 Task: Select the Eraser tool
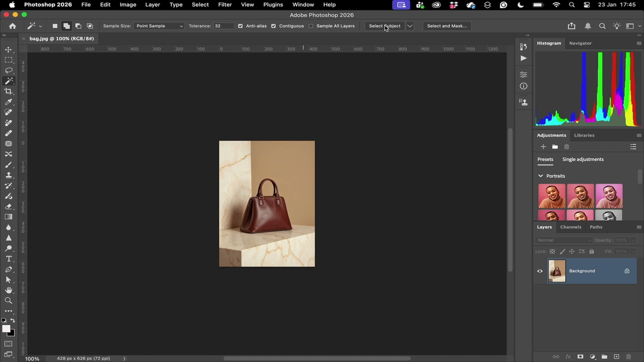pyautogui.click(x=9, y=206)
